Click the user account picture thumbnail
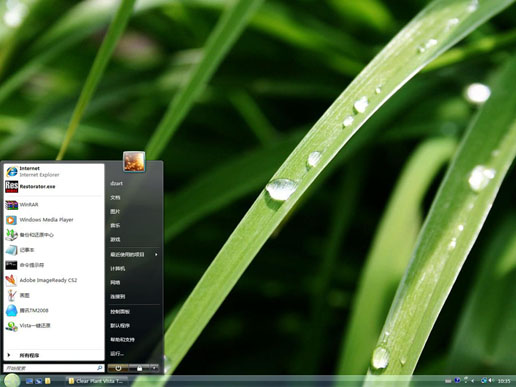Viewport: 516px width, 387px height. (134, 162)
